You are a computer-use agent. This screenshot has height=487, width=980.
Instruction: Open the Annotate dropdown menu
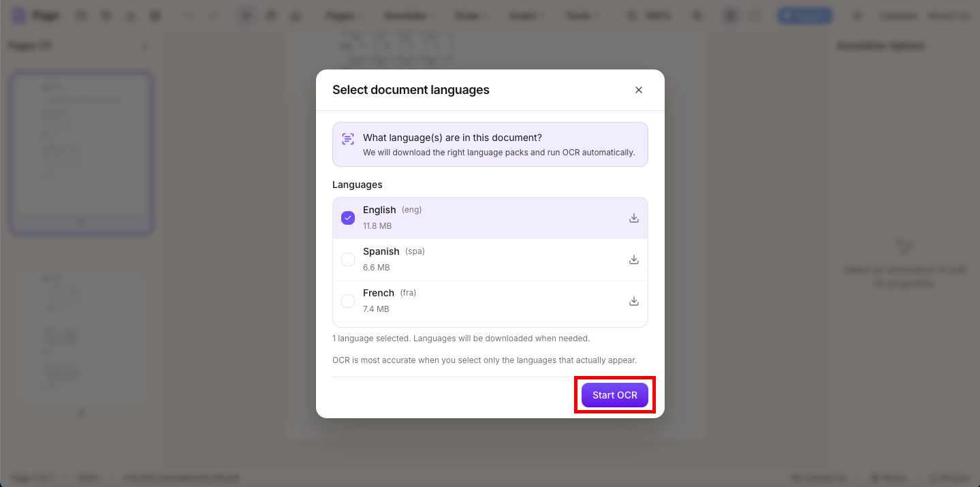point(408,15)
